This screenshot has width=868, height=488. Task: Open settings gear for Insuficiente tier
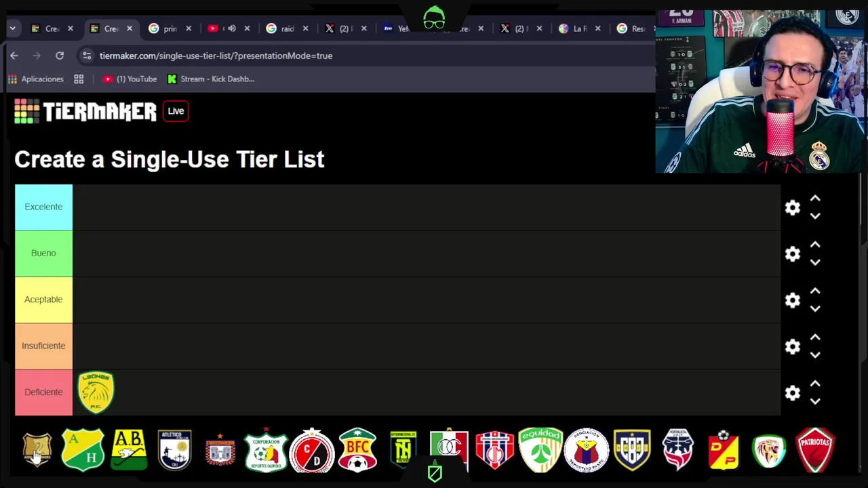pyautogui.click(x=792, y=346)
